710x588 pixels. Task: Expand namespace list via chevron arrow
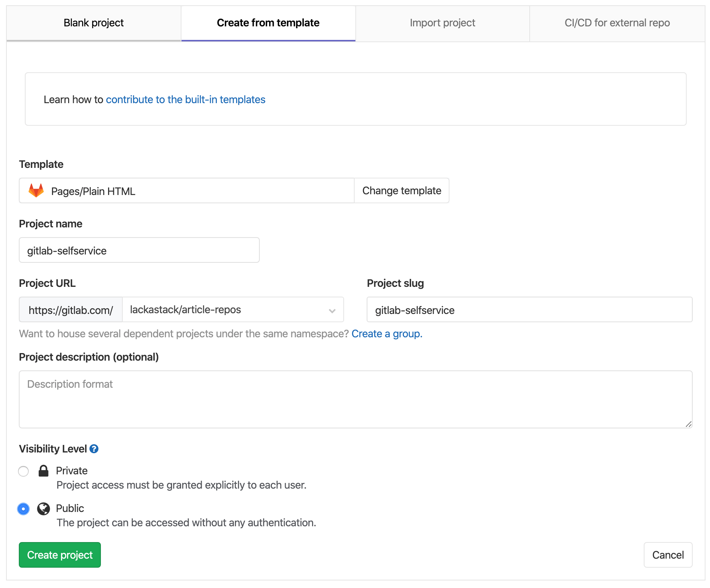click(x=332, y=311)
